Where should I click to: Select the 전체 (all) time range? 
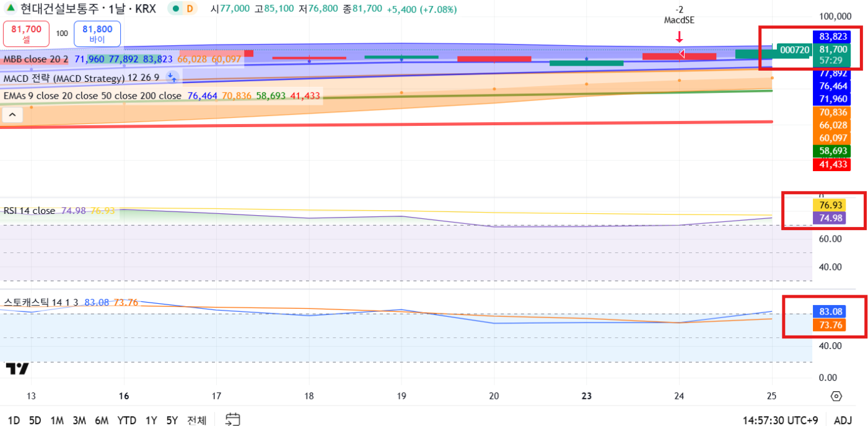[196, 420]
